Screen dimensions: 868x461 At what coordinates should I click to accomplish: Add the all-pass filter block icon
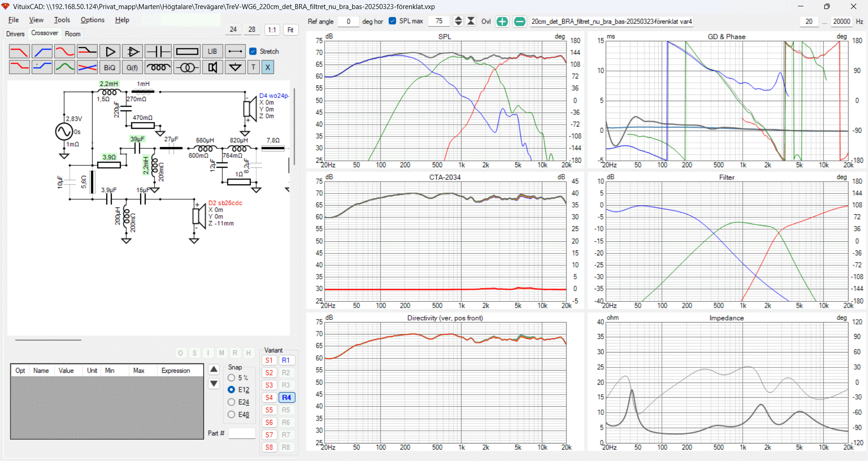pos(65,52)
